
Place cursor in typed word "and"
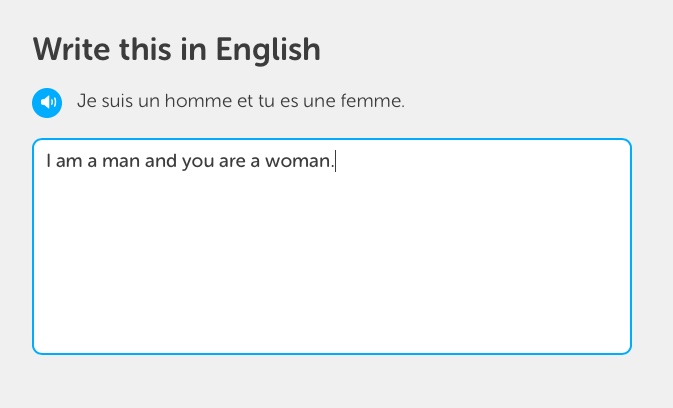[x=161, y=161]
